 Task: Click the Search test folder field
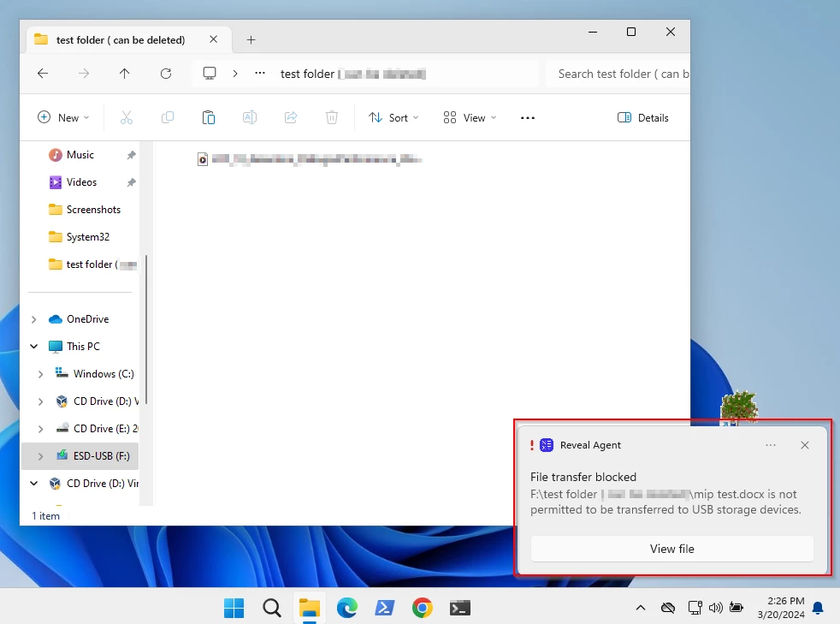point(618,74)
